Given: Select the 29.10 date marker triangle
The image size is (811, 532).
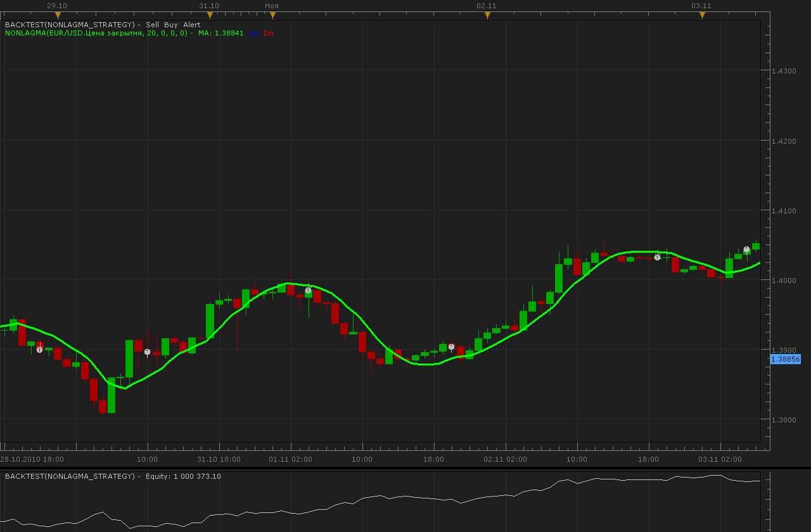Looking at the screenshot, I should (x=58, y=15).
